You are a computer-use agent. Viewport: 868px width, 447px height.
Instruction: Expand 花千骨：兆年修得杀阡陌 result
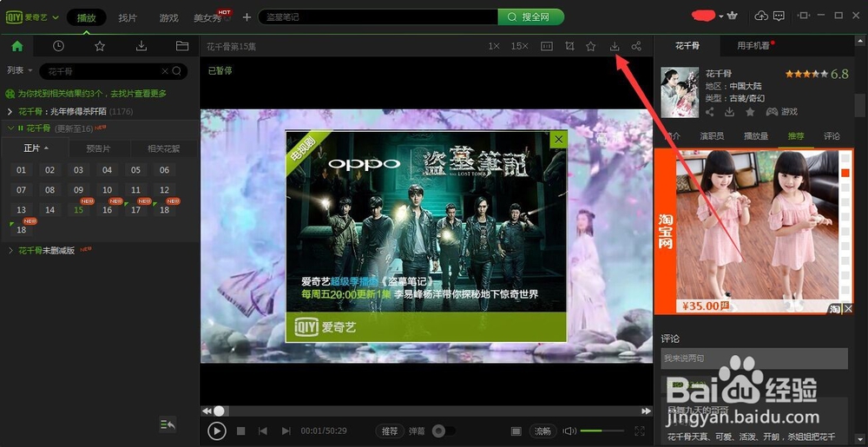point(10,112)
